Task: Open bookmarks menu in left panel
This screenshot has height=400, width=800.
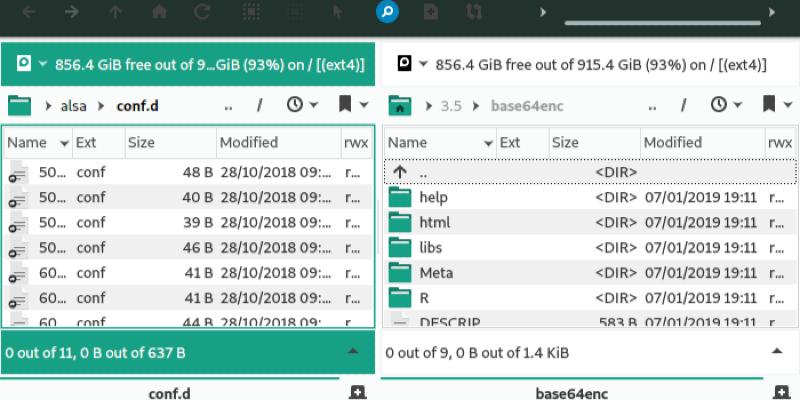Action: [x=349, y=105]
